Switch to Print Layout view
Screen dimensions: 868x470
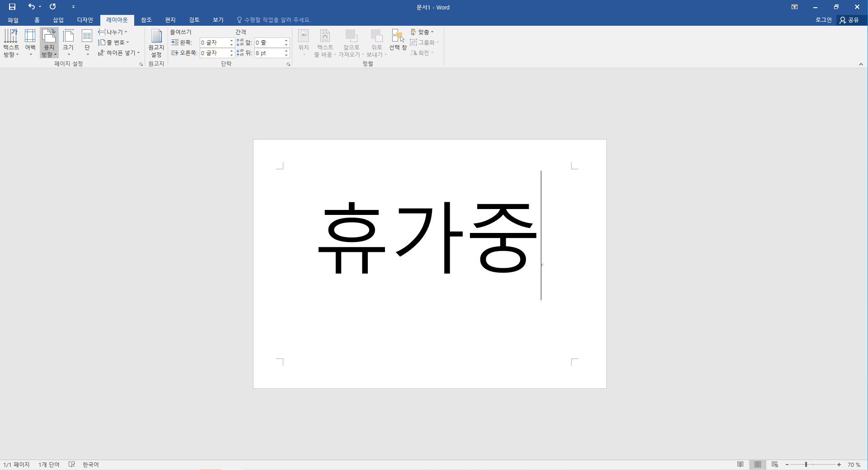758,465
